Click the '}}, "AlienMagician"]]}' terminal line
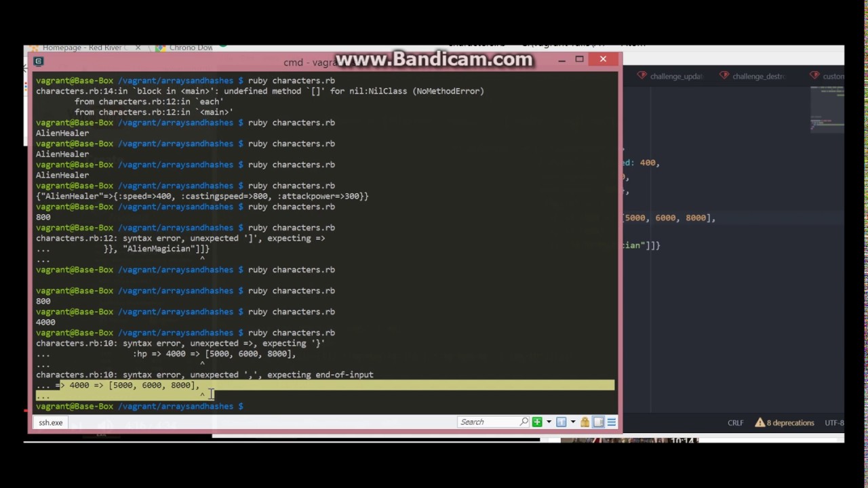 (157, 249)
